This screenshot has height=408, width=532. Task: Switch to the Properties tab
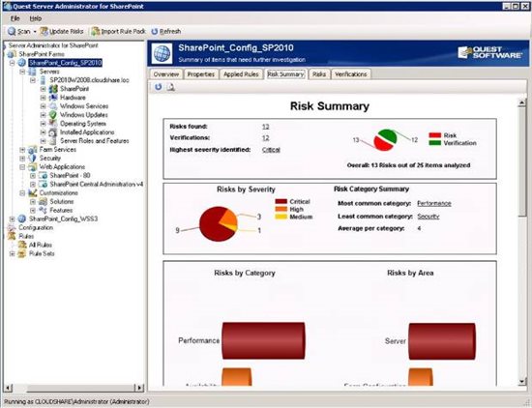coord(201,73)
